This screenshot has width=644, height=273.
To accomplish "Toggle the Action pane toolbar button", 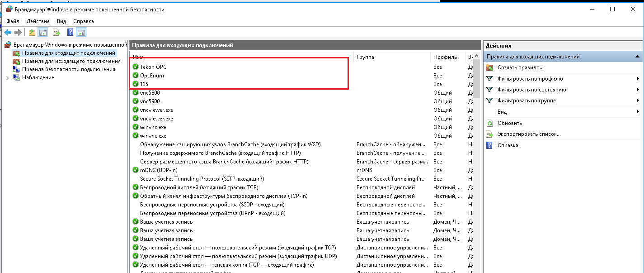I will pyautogui.click(x=81, y=32).
